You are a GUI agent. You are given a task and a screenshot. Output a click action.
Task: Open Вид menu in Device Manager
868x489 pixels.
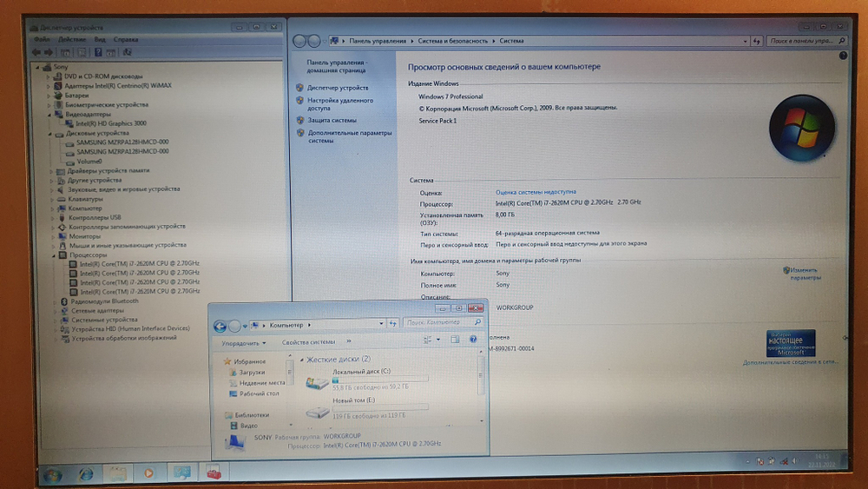[100, 40]
